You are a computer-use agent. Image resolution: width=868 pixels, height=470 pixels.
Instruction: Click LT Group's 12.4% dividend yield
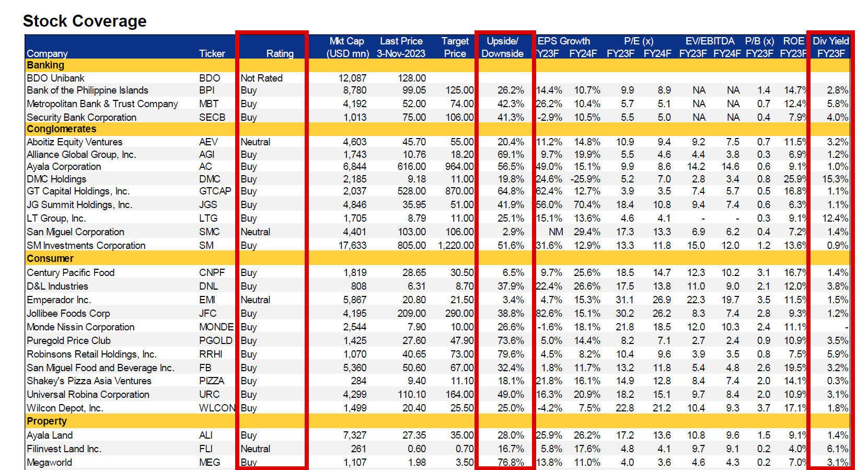point(835,219)
